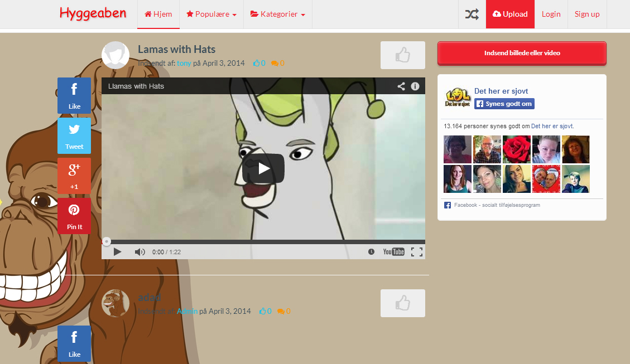
Task: Go to the Hjem home tab
Action: pyautogui.click(x=158, y=14)
